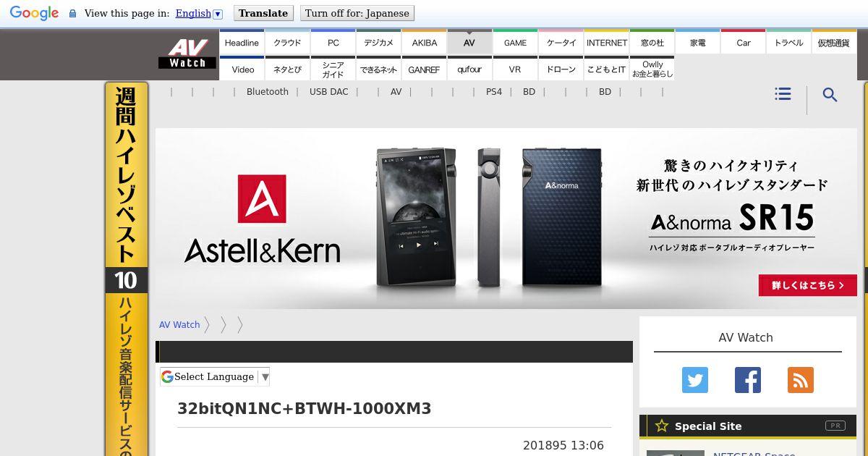Open the Astell&Kern SR15 banner ad
868x456 pixels.
(506, 219)
